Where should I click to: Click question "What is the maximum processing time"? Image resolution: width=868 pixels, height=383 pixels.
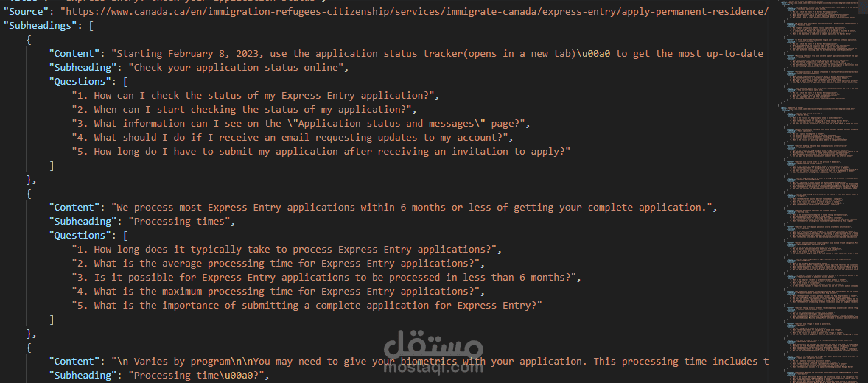(279, 291)
